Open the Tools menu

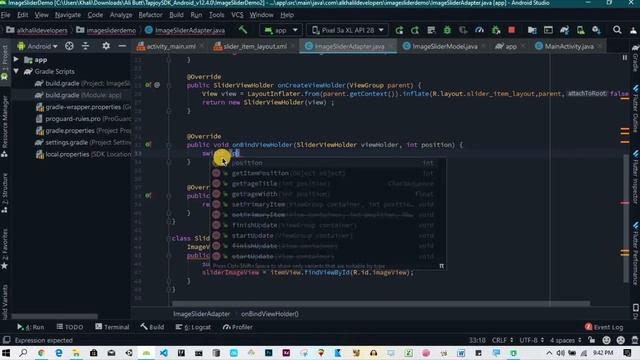pyautogui.click(x=216, y=15)
